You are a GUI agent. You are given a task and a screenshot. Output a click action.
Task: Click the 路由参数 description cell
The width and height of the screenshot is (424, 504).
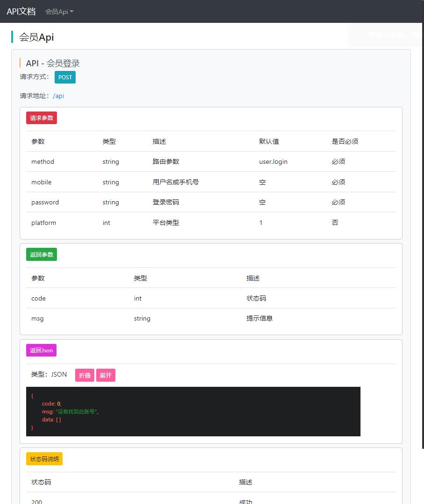click(x=166, y=161)
